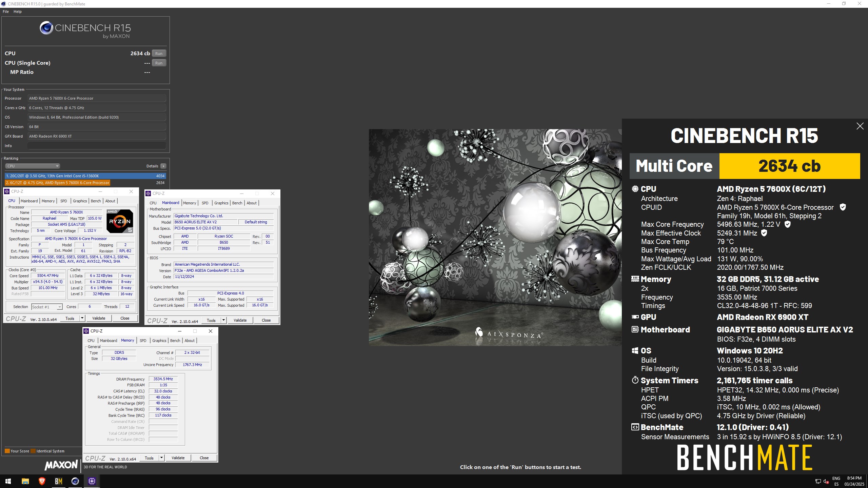Screen dimensions: 868x488
Task: Switch to Memory tab in CPU-Z Mainboard window
Action: [x=190, y=203]
